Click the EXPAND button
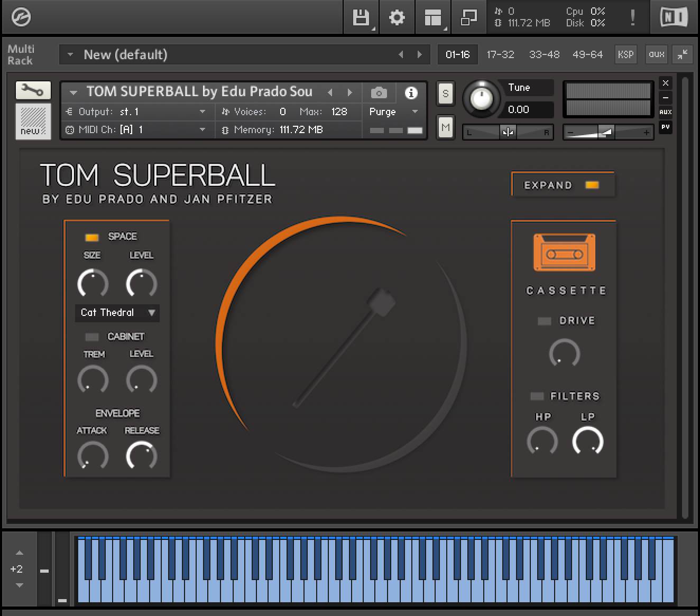The height and width of the screenshot is (616, 700). [562, 185]
